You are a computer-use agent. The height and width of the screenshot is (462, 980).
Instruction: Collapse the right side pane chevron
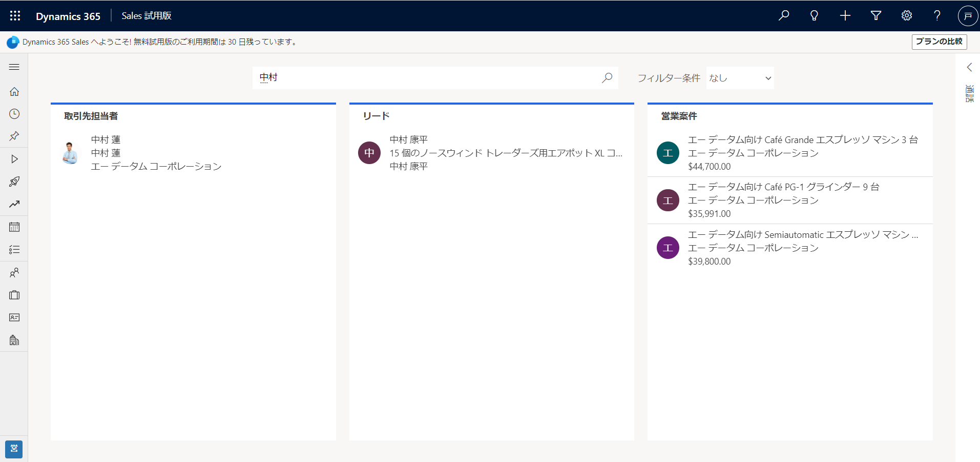click(x=969, y=67)
